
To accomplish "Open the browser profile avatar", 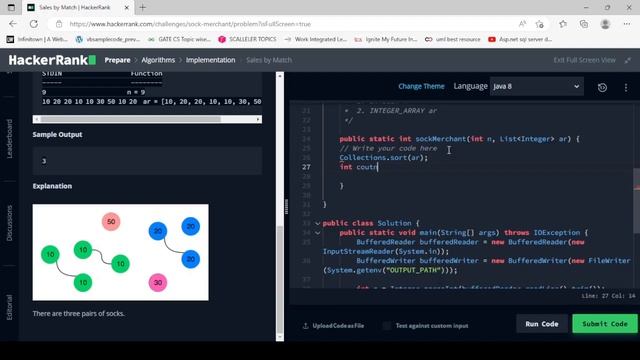I will point(605,24).
